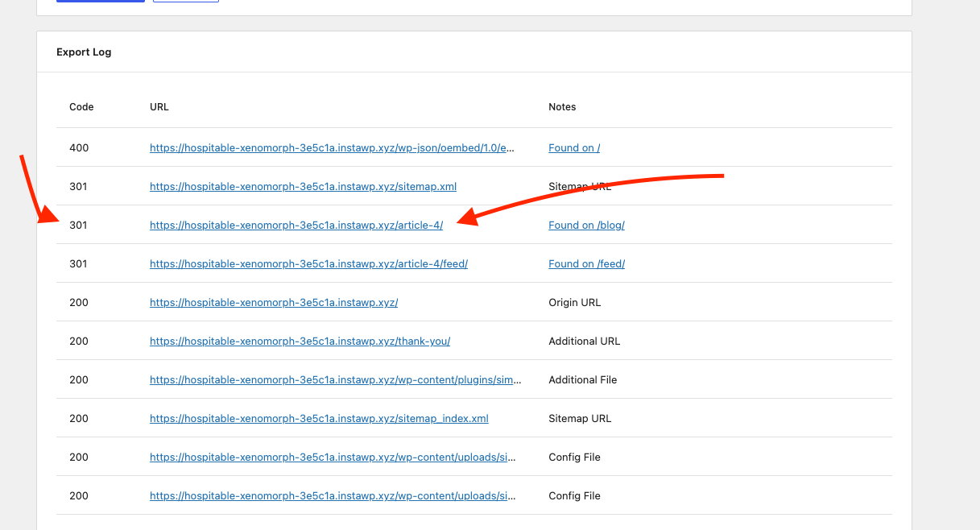Open the sitemap_index.xml URL link
The image size is (980, 530).
(319, 418)
